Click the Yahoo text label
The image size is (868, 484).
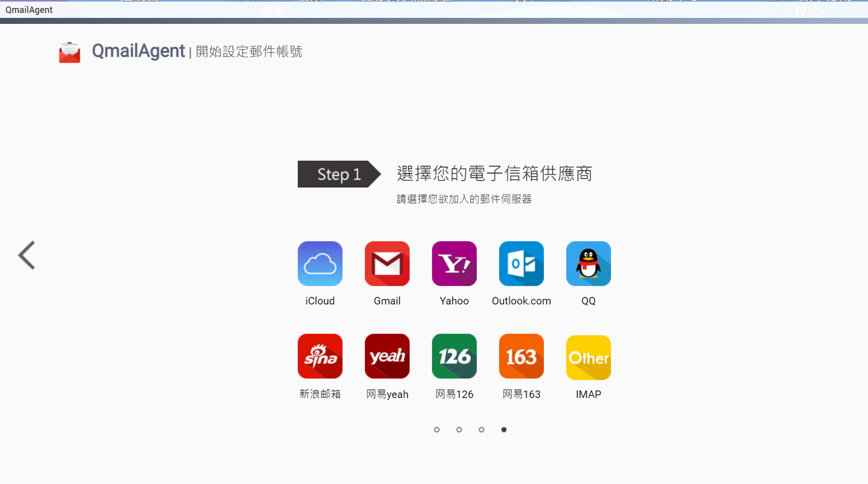click(454, 301)
